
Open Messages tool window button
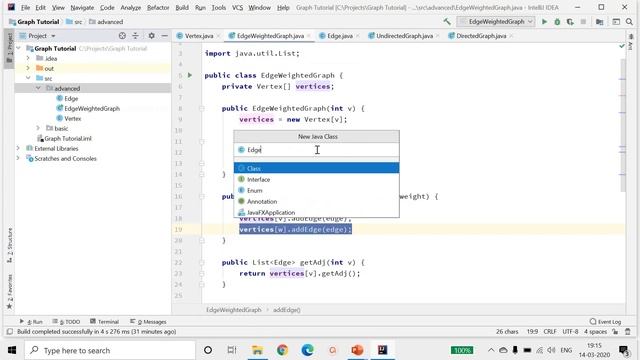point(148,322)
